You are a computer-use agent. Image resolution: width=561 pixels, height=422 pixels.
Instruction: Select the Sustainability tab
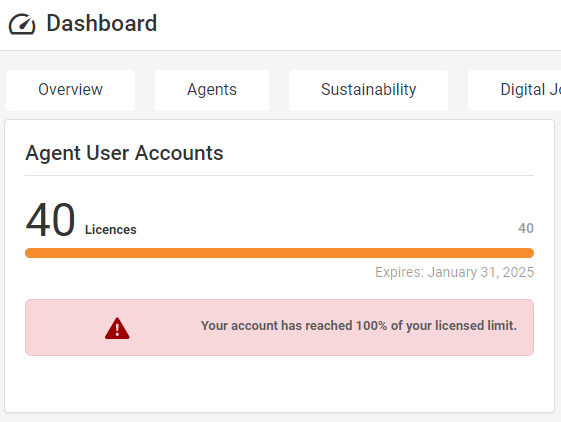(369, 90)
